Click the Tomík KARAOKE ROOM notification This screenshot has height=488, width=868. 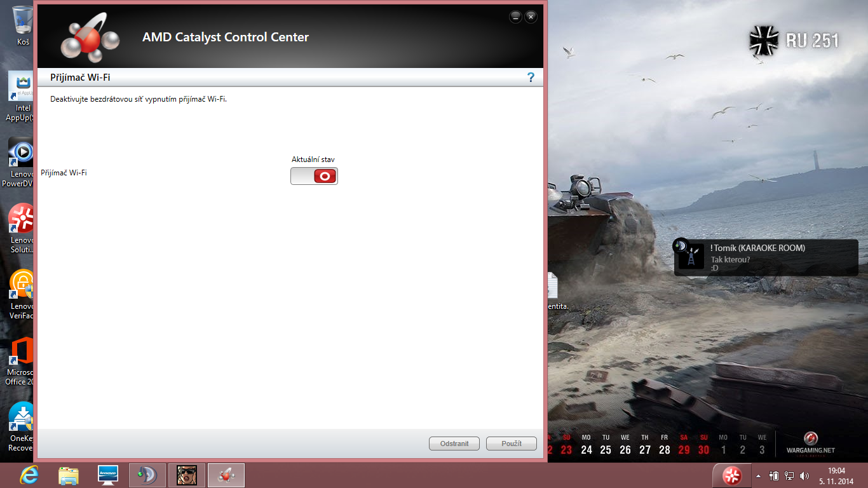coord(766,257)
